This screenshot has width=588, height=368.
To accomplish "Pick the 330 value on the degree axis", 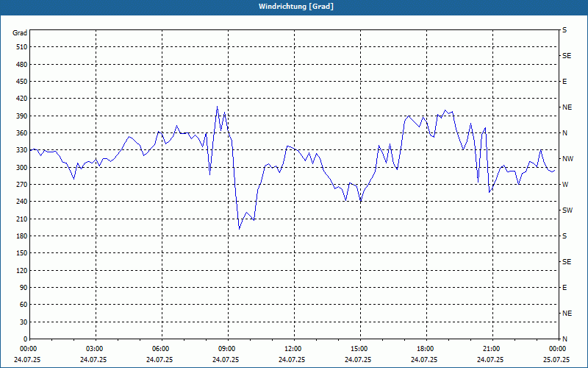I will point(22,150).
